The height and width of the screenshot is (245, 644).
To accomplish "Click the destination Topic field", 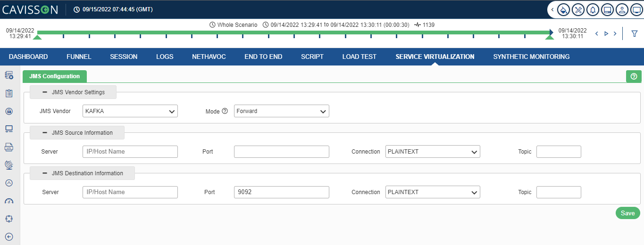I will pos(559,192).
